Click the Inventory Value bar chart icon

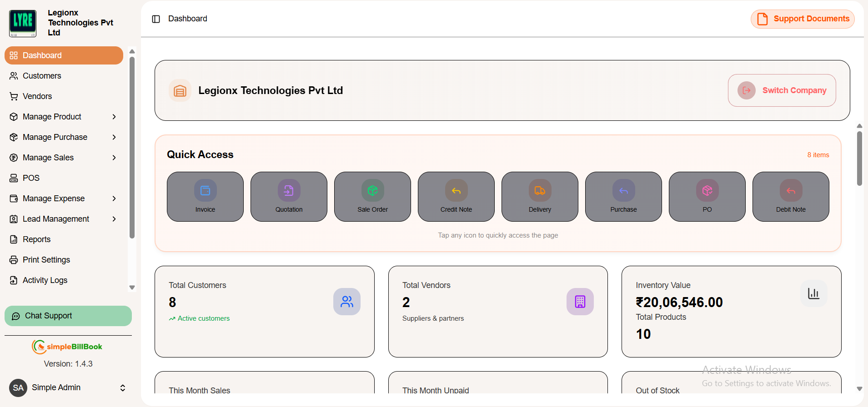tap(813, 293)
